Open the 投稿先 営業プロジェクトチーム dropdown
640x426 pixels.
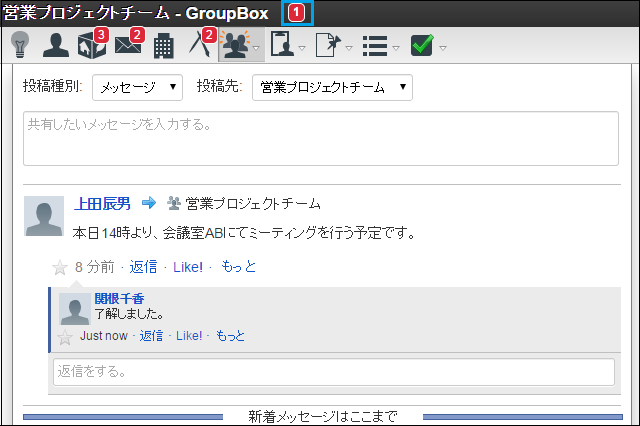pyautogui.click(x=332, y=87)
